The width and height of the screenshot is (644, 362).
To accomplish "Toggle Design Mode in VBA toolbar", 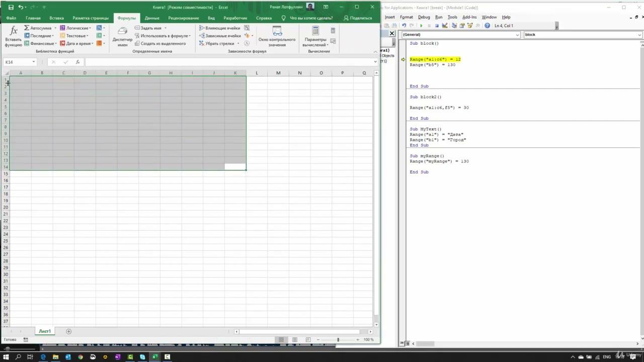I will (446, 26).
